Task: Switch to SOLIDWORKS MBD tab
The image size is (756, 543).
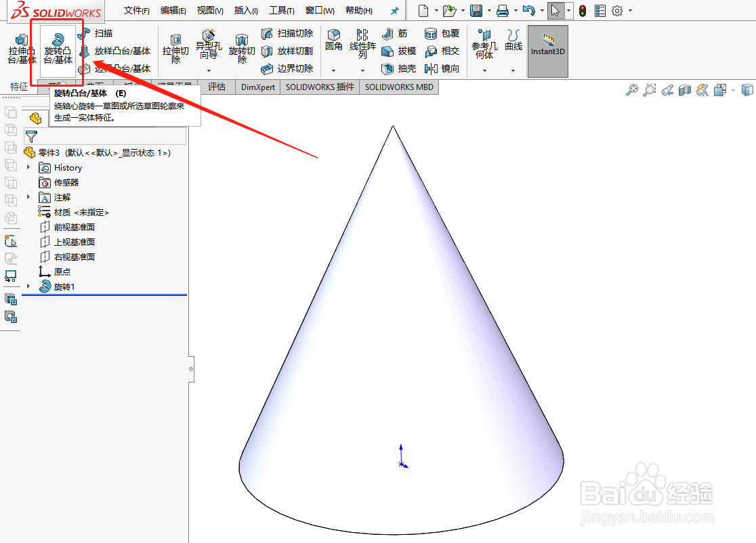Action: tap(399, 87)
